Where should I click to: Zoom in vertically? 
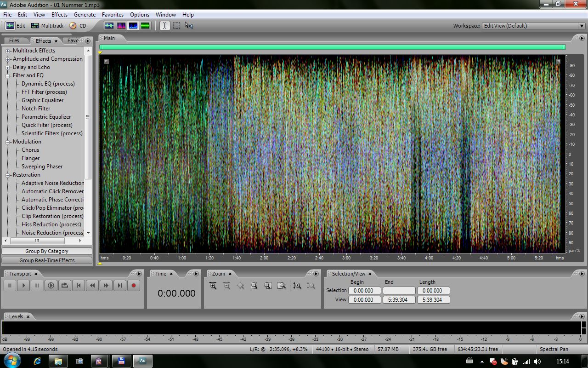click(297, 286)
